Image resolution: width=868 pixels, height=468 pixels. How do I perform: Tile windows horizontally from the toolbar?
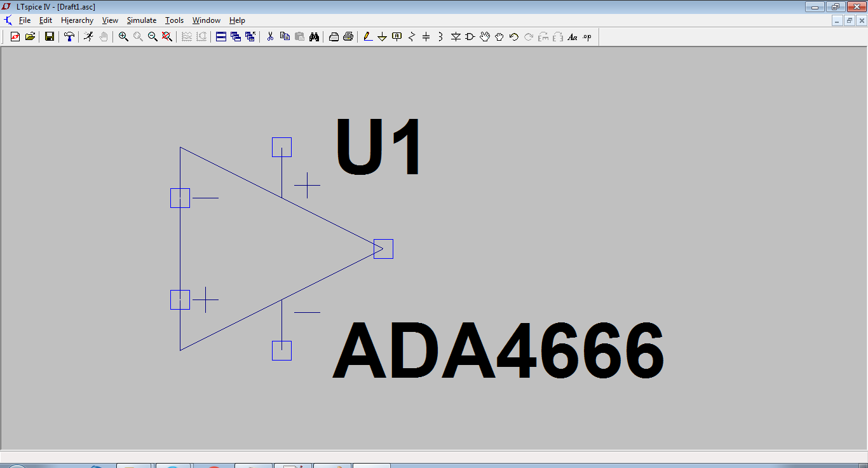coord(221,37)
